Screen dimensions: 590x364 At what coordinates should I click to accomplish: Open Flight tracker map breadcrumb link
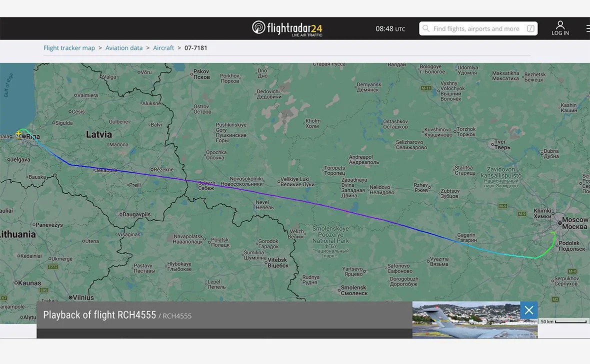(69, 48)
